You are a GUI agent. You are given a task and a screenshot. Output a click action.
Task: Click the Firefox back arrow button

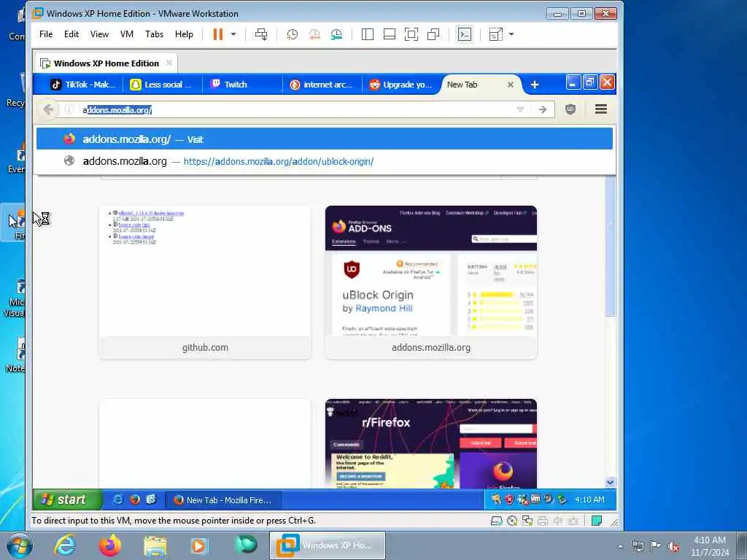pos(48,109)
